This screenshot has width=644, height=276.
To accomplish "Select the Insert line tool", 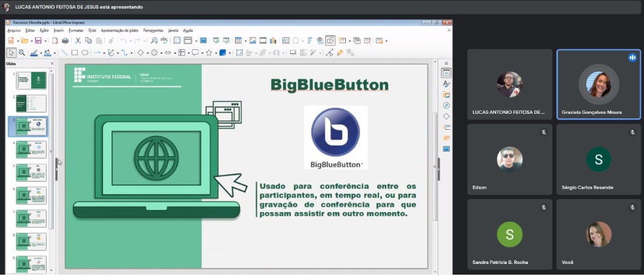I will tap(64, 53).
